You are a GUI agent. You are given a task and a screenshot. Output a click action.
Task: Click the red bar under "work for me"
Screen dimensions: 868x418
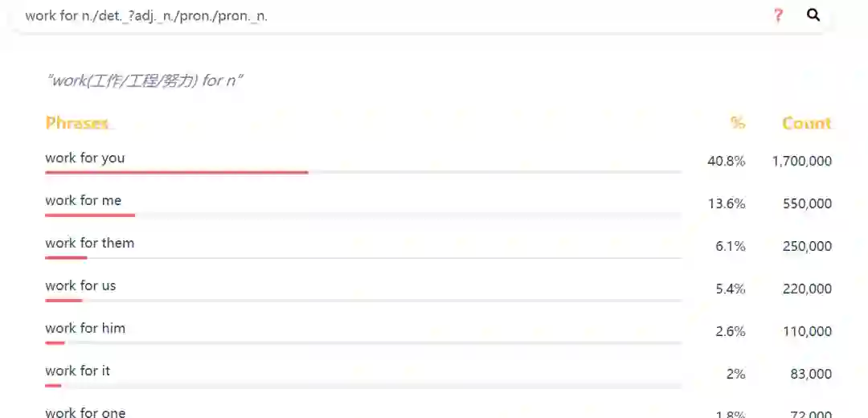click(90, 215)
